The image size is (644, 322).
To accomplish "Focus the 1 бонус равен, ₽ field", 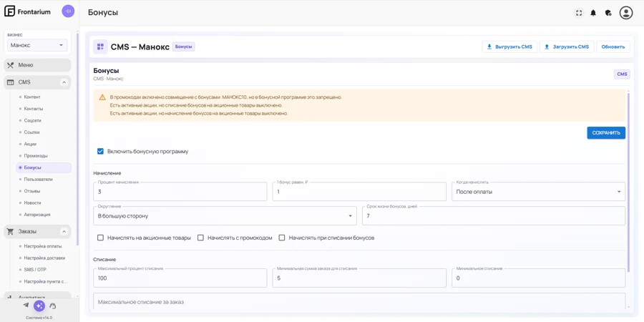I will click(359, 192).
